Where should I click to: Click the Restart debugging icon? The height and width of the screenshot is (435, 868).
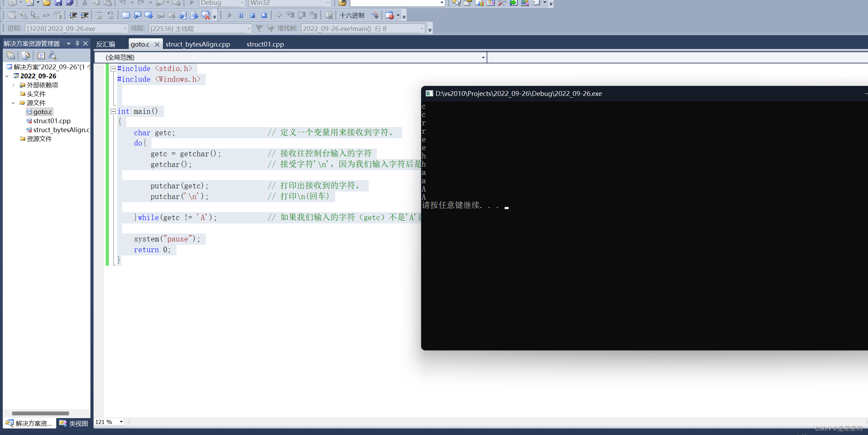click(x=264, y=15)
